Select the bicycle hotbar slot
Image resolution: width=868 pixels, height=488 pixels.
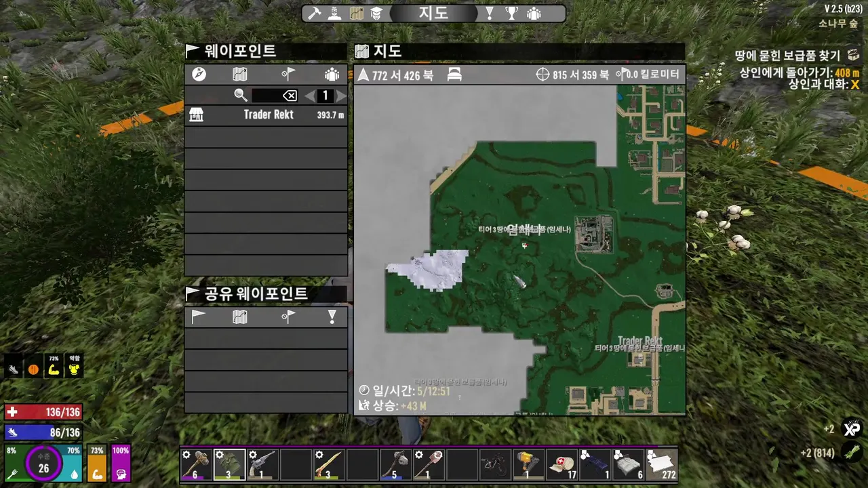[x=495, y=465]
